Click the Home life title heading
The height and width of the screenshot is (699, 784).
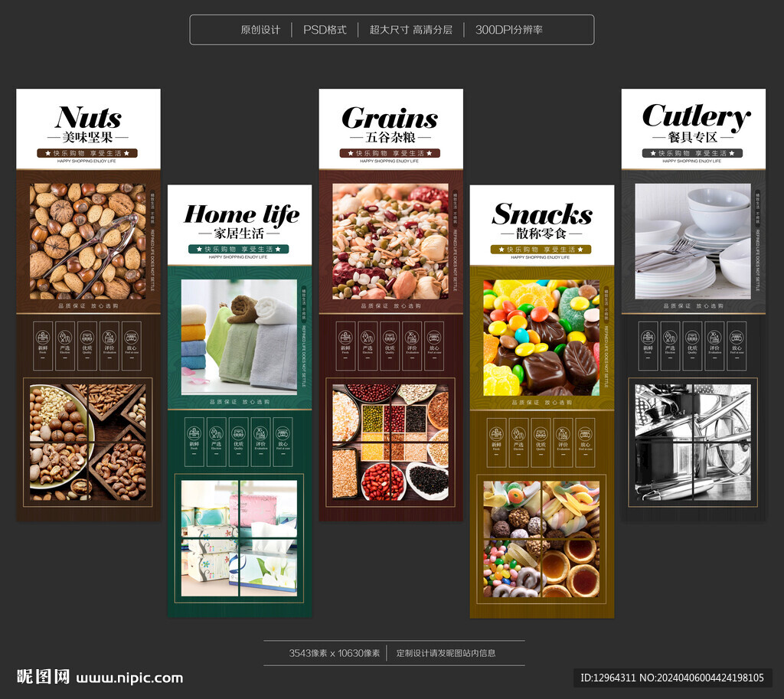[x=242, y=214]
